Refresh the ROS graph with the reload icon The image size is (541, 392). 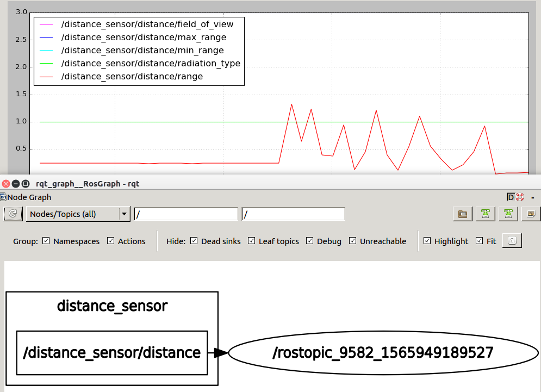point(13,214)
